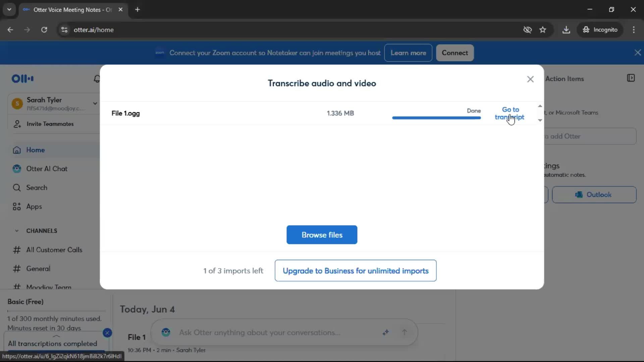This screenshot has height=362, width=644.
Task: Open notifications bell icon
Action: (97, 79)
